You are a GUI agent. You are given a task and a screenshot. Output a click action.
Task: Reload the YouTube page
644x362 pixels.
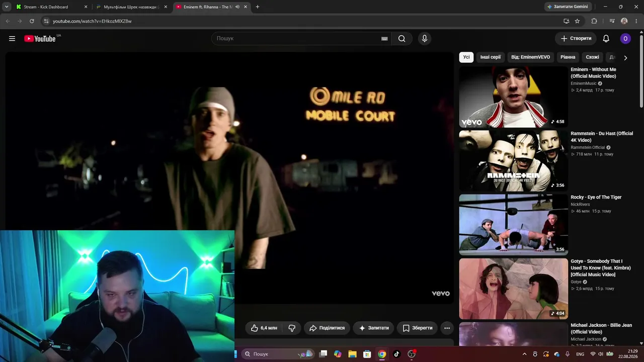point(32,21)
